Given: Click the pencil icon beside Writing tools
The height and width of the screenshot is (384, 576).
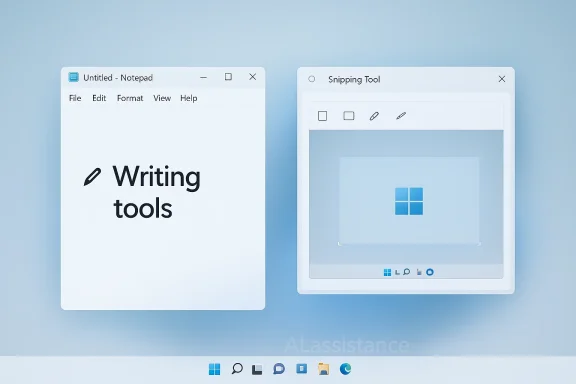Looking at the screenshot, I should (92, 177).
